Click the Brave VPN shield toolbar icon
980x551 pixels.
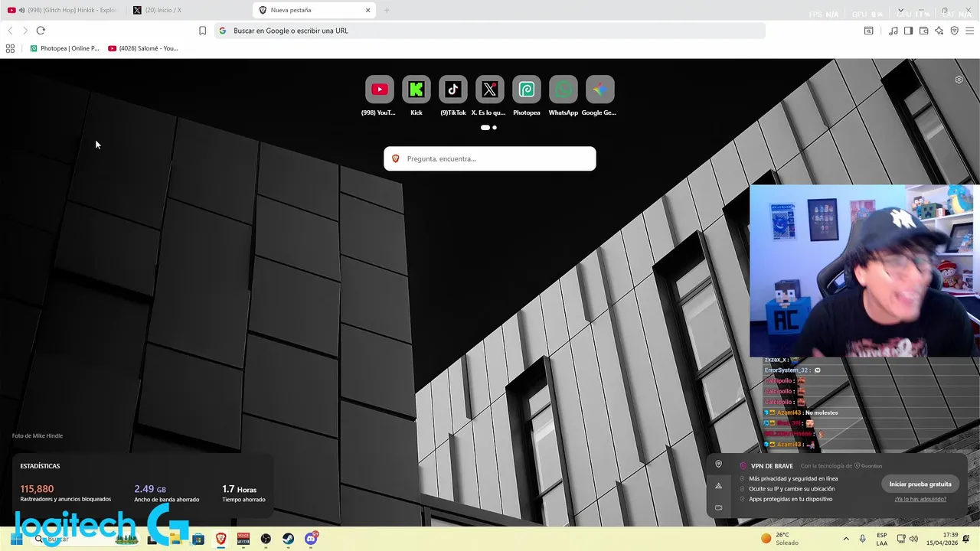click(954, 31)
